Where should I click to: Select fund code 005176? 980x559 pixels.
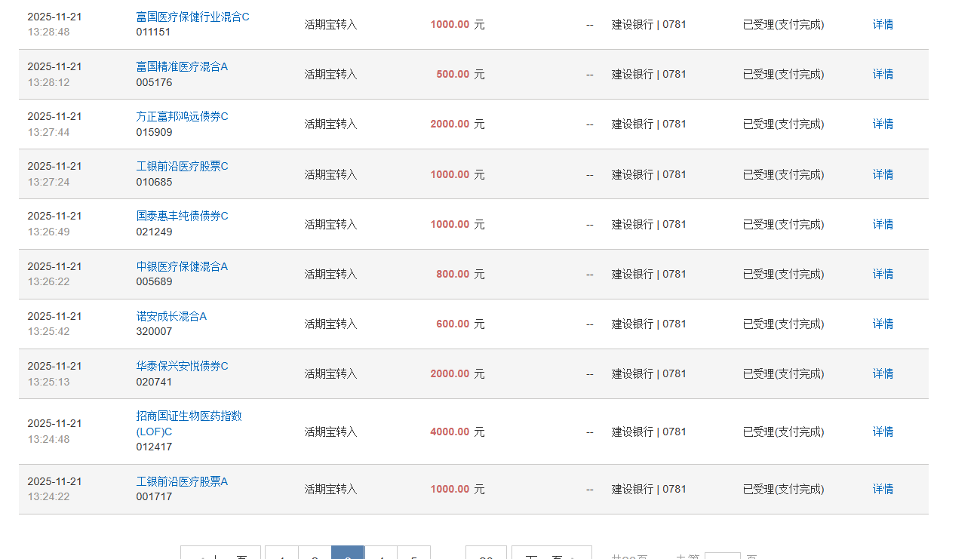(x=154, y=82)
